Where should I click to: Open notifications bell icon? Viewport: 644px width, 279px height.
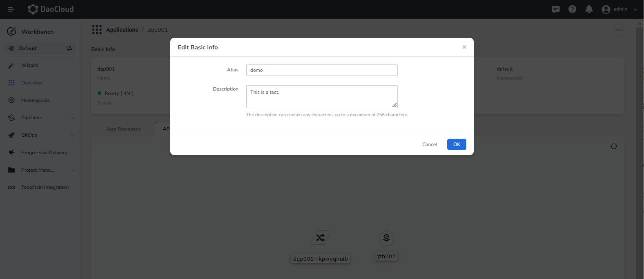point(589,9)
